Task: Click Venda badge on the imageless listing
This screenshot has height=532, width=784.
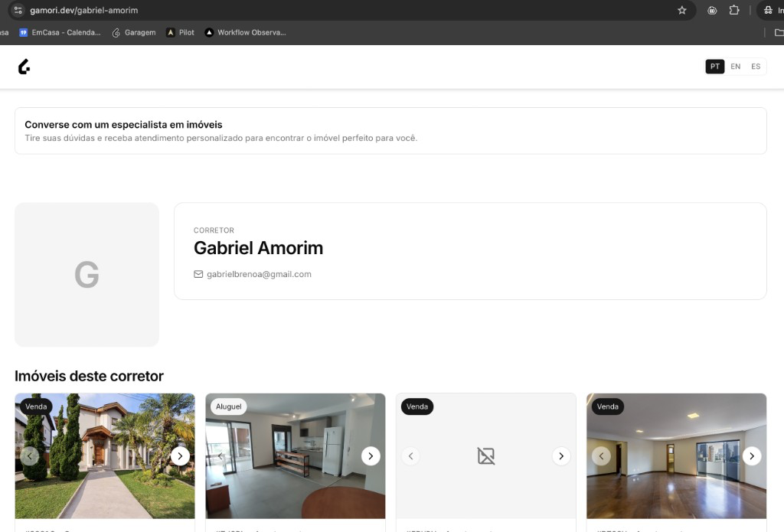Action: (417, 406)
